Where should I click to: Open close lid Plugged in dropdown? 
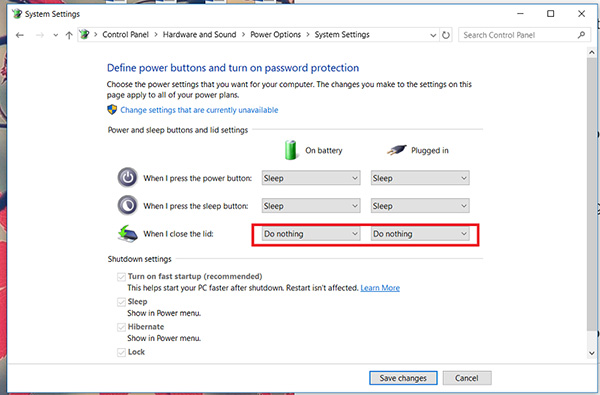click(x=420, y=234)
